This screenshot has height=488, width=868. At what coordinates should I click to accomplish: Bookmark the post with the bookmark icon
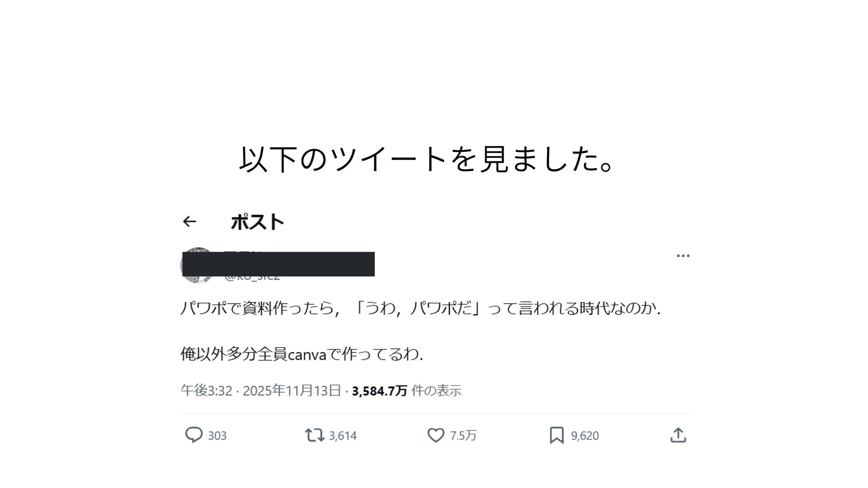(x=557, y=435)
